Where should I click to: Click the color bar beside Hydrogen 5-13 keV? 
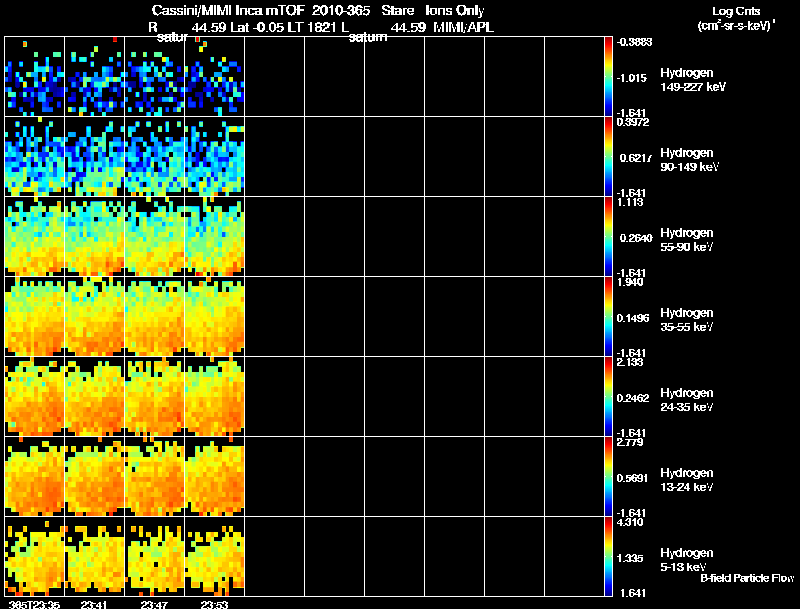609,556
